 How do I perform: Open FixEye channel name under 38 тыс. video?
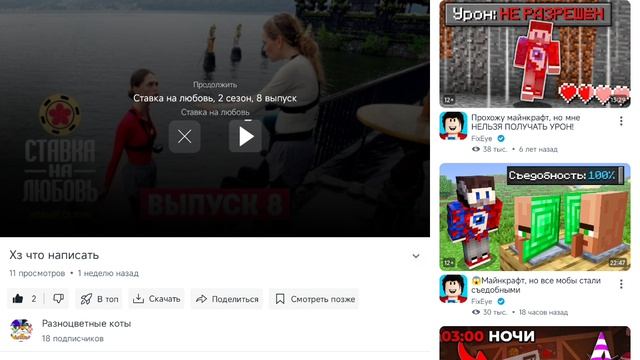coord(482,138)
